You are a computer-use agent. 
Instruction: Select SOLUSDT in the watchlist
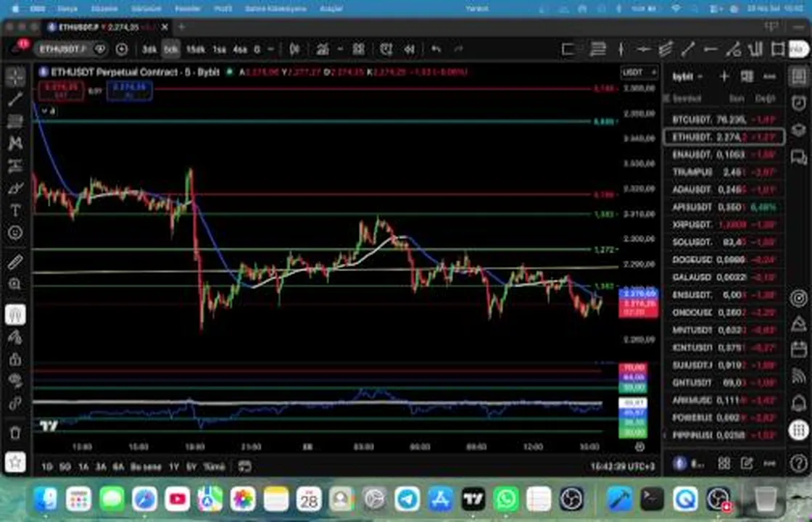click(724, 242)
